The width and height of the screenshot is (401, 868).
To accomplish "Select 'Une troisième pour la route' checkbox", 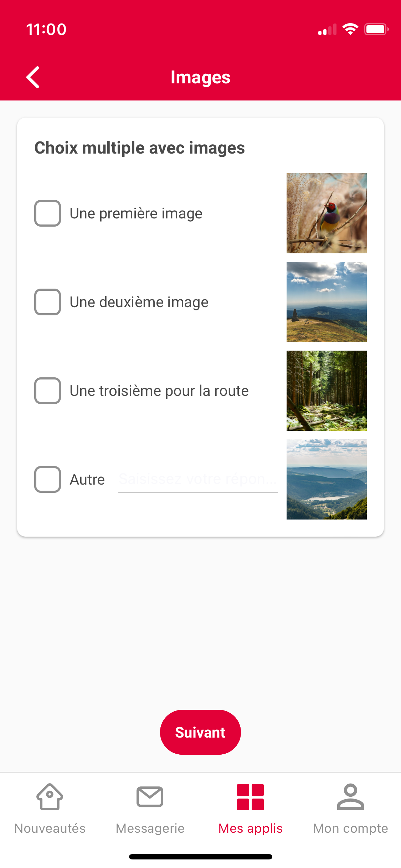I will (x=47, y=391).
